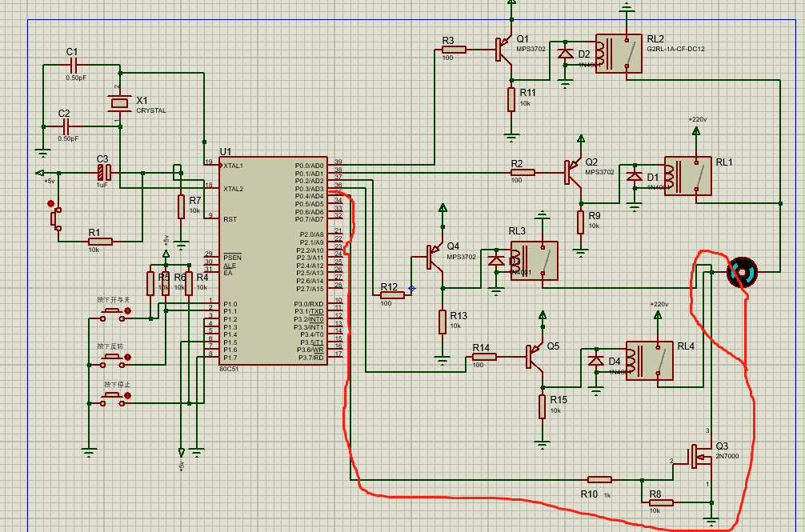Click the +220v terminal above RL1
Screen dimensions: 805x532
[x=696, y=130]
